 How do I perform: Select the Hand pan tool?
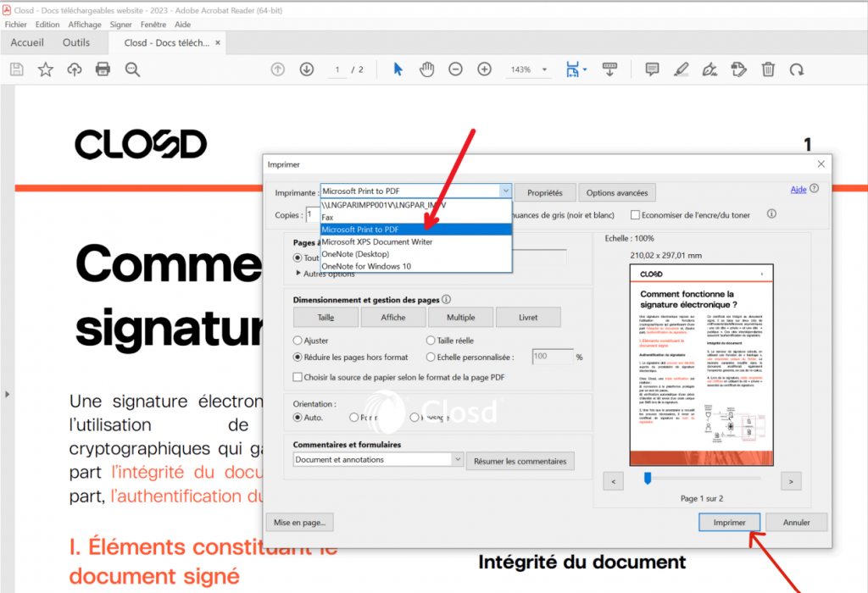[426, 69]
